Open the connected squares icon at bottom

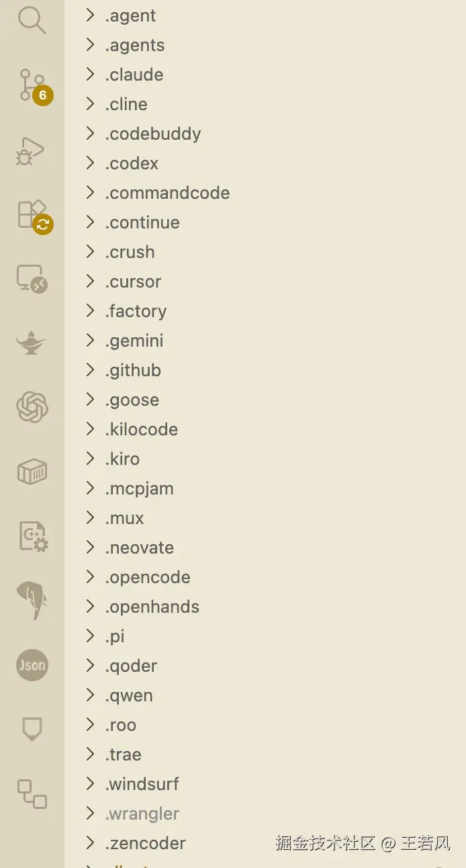(x=32, y=794)
